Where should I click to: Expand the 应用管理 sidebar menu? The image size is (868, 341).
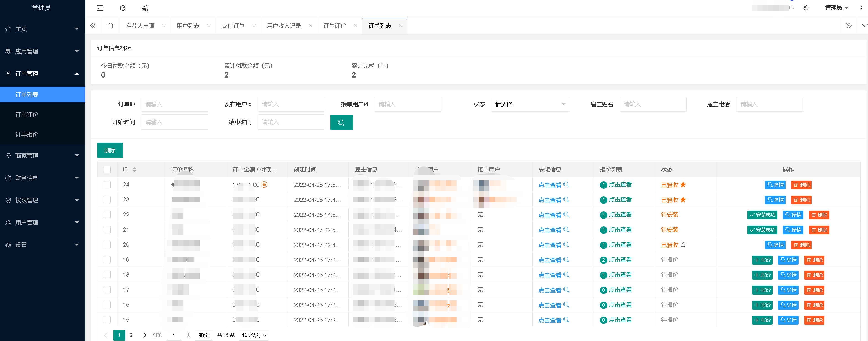point(42,51)
